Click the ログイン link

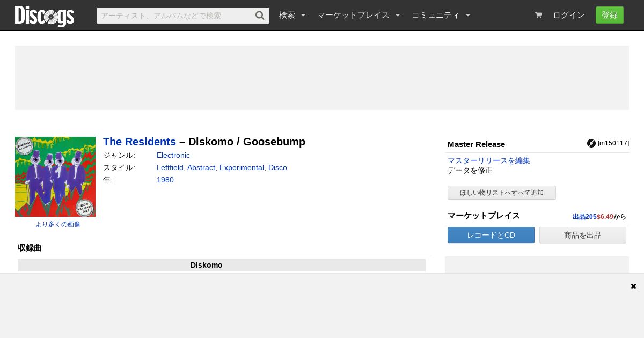pyautogui.click(x=569, y=15)
